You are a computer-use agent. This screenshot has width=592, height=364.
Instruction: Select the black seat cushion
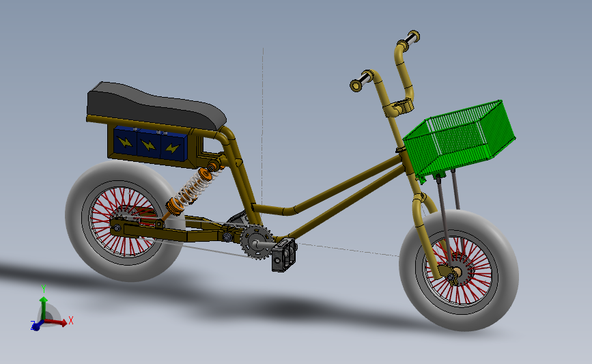tap(156, 105)
